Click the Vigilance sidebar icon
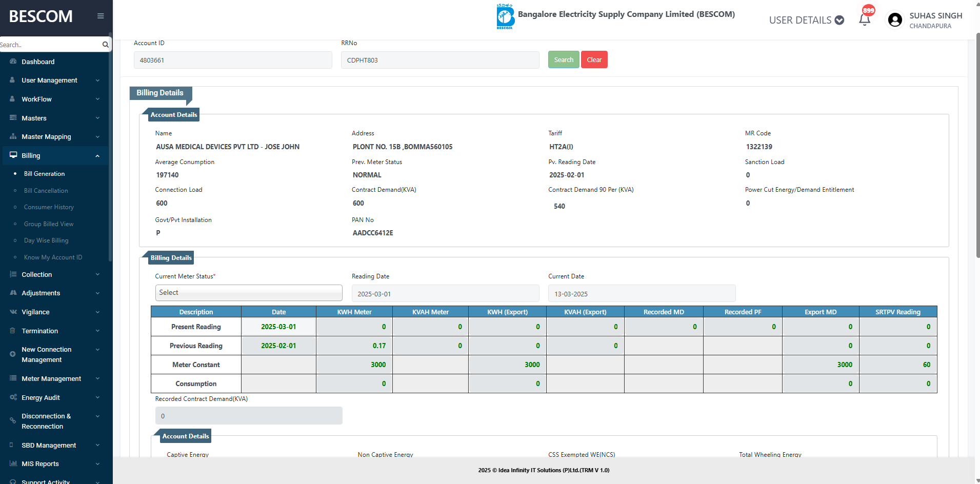 tap(13, 312)
